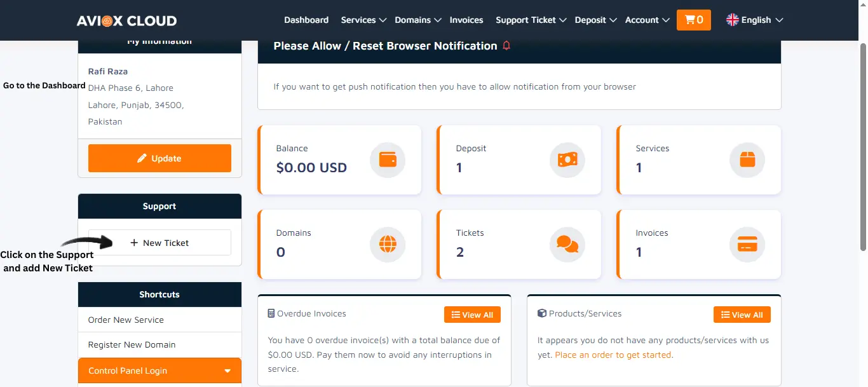Click the notification bell icon
This screenshot has height=387, width=868.
(x=506, y=46)
